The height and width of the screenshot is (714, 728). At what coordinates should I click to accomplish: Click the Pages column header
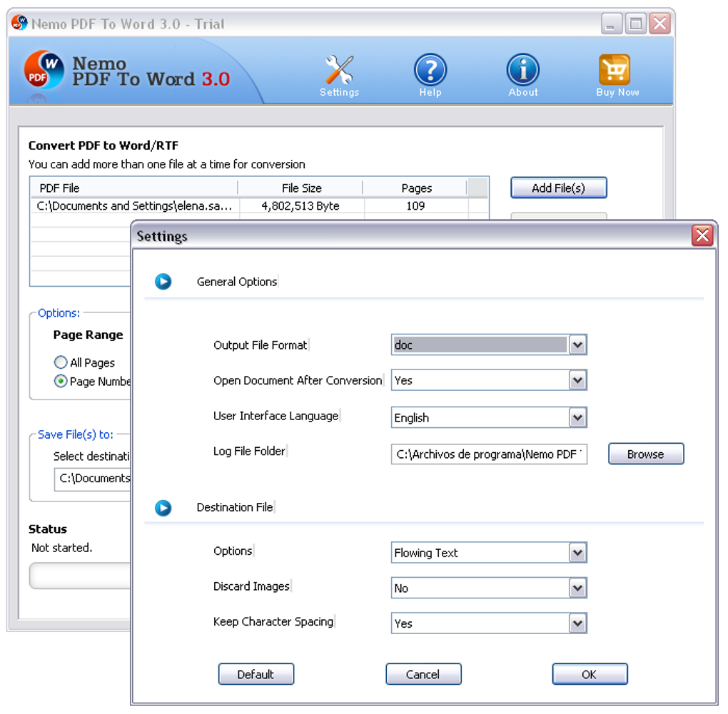click(x=416, y=188)
